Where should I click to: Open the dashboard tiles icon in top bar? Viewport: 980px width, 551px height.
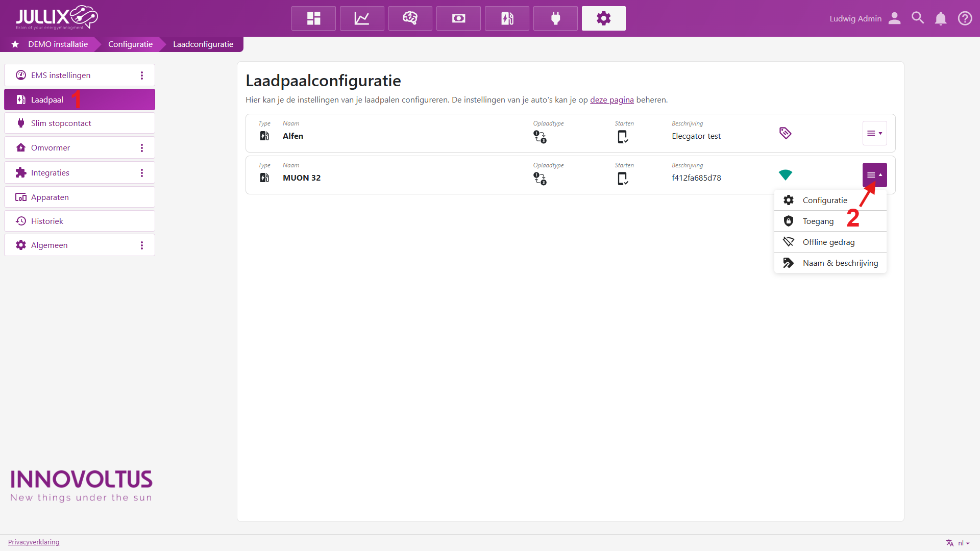(x=313, y=18)
